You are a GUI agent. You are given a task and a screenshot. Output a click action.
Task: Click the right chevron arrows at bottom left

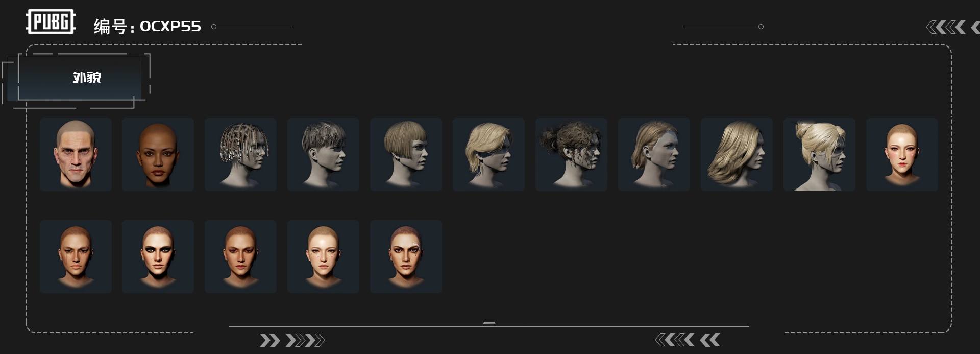(292, 340)
